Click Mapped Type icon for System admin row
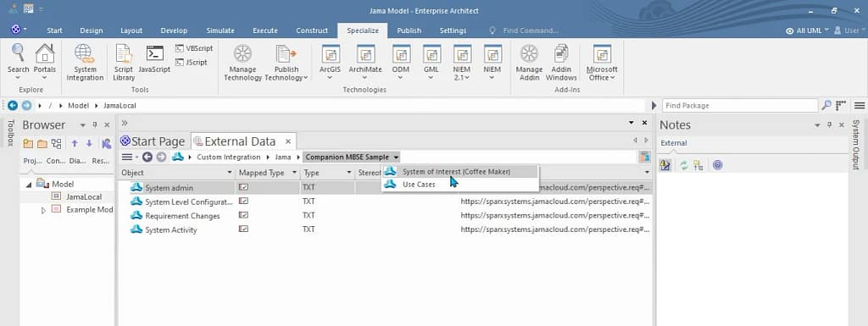The width and height of the screenshot is (868, 326). pyautogui.click(x=243, y=187)
